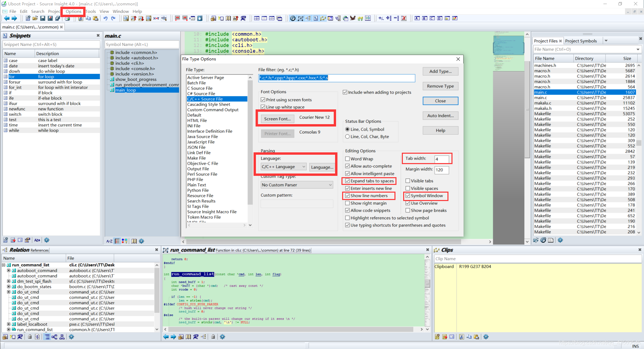This screenshot has height=349, width=644.
Task: Expand autoboot_command node in Relation tree
Action: coord(9,270)
